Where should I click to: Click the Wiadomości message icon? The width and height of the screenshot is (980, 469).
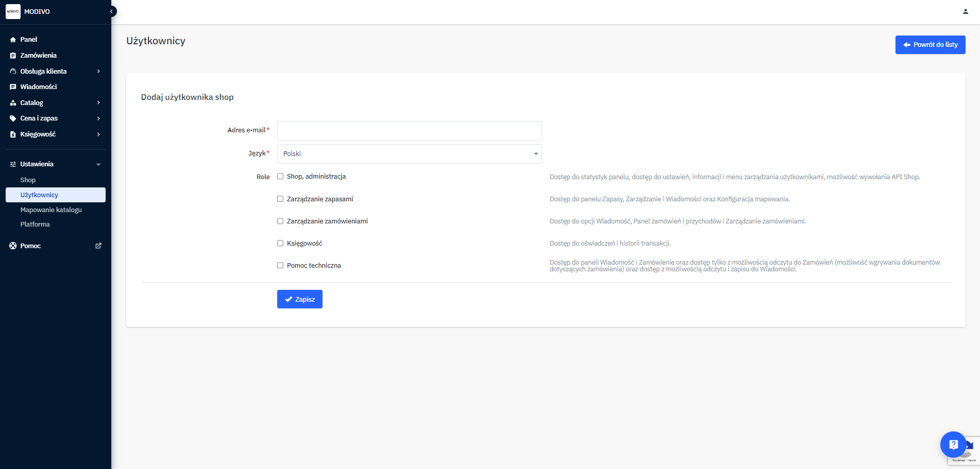click(13, 87)
